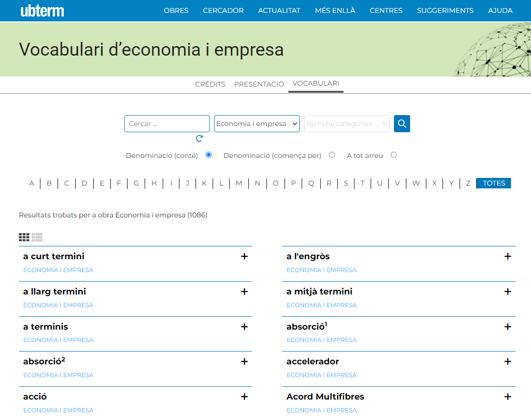Select the 'Denominació (conté)' radio button
Viewport: 531px width, 420px height.
point(208,155)
